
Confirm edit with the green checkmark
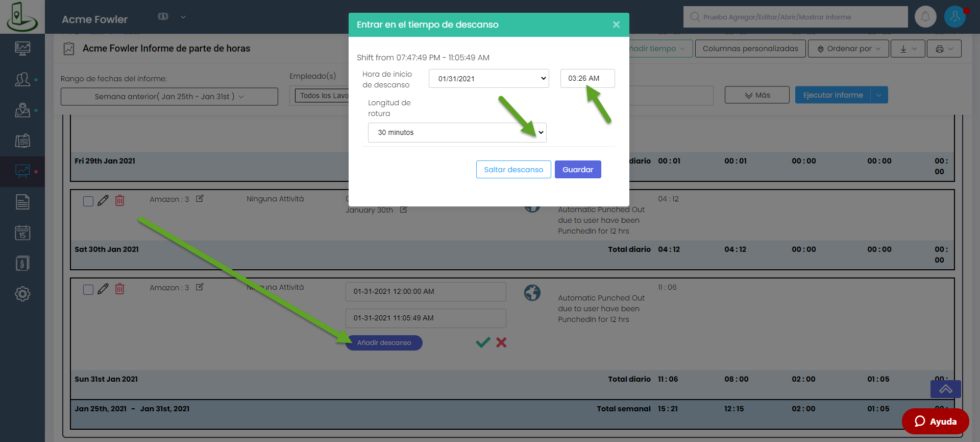[x=482, y=342]
